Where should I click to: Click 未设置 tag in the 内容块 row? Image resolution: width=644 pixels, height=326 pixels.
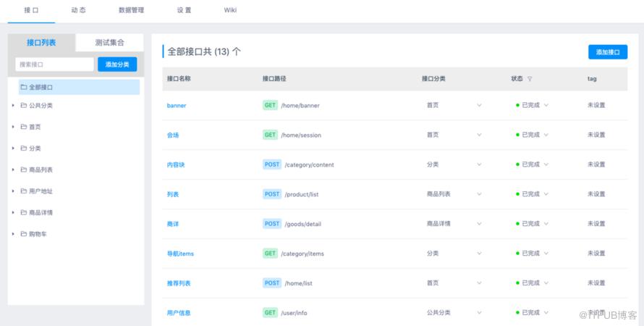(596, 164)
